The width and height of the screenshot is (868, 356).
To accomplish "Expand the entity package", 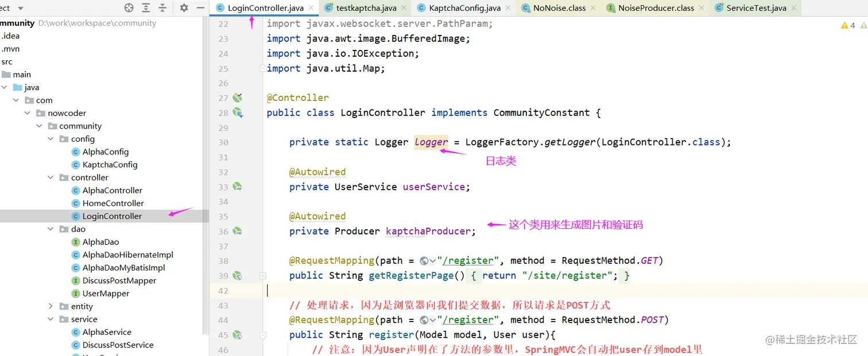I will (x=51, y=307).
